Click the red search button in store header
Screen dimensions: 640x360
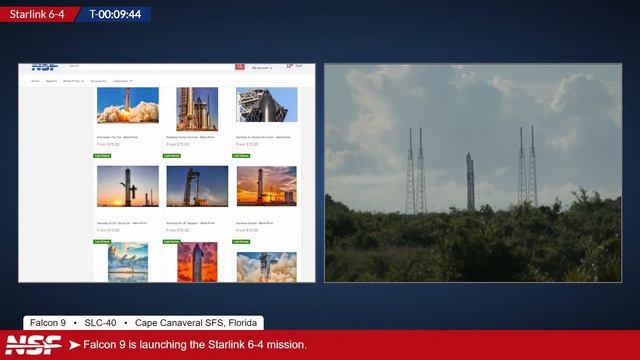coord(240,66)
